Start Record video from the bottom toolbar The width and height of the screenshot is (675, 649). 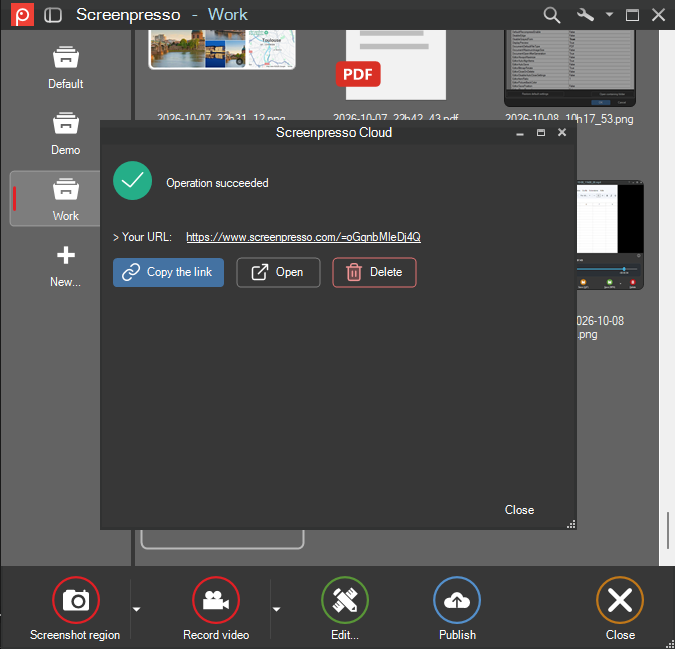[x=216, y=600]
